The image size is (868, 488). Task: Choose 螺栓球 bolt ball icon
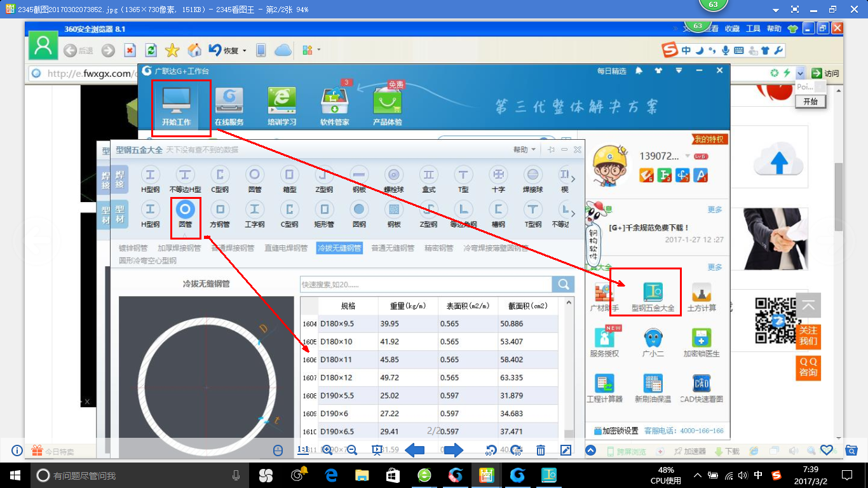click(x=394, y=179)
